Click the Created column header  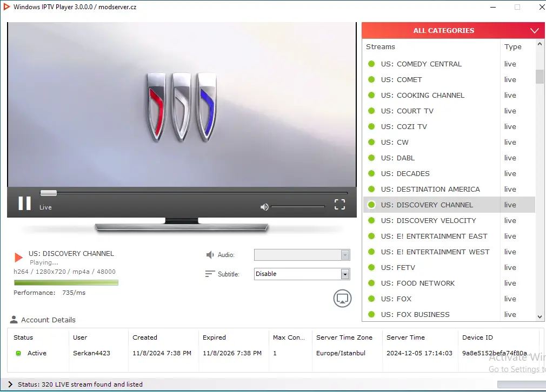click(x=145, y=337)
